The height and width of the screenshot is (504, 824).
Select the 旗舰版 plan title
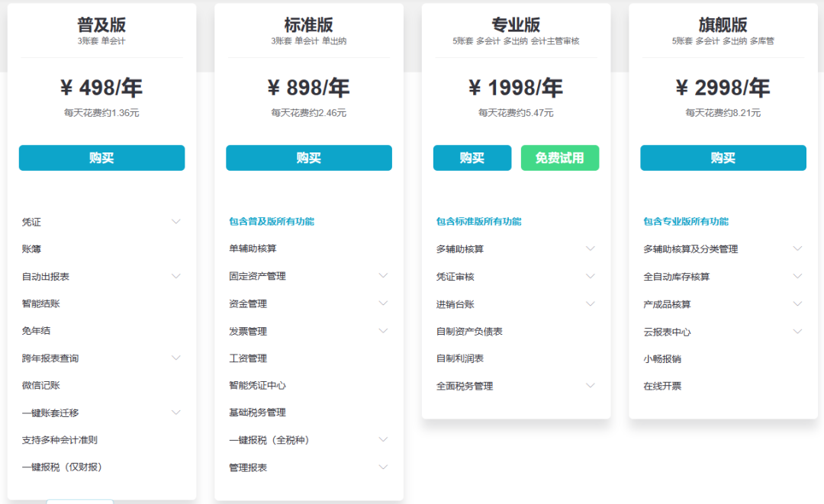[x=723, y=24]
